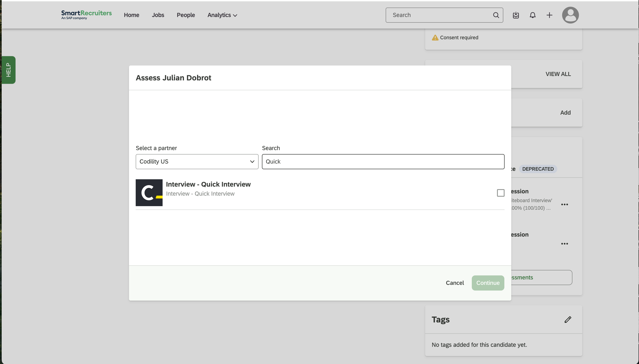This screenshot has width=639, height=364.
Task: Click the Consent required text
Action: tap(459, 38)
